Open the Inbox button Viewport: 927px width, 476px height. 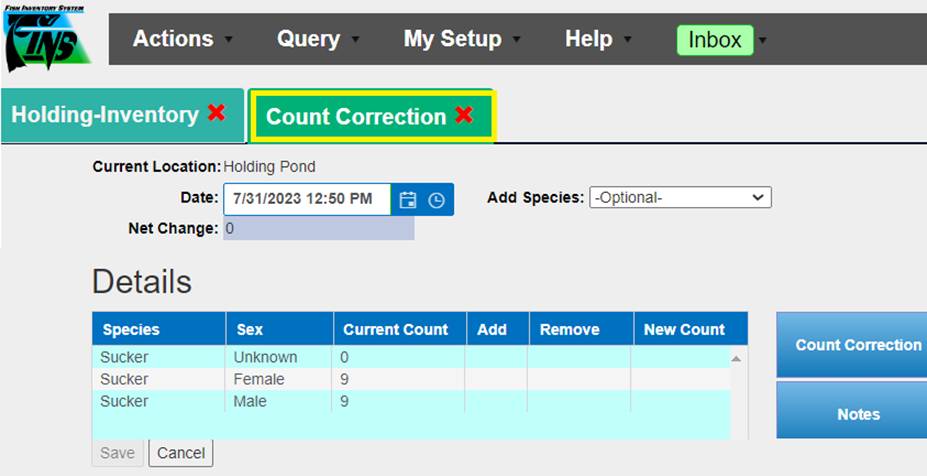pyautogui.click(x=714, y=40)
